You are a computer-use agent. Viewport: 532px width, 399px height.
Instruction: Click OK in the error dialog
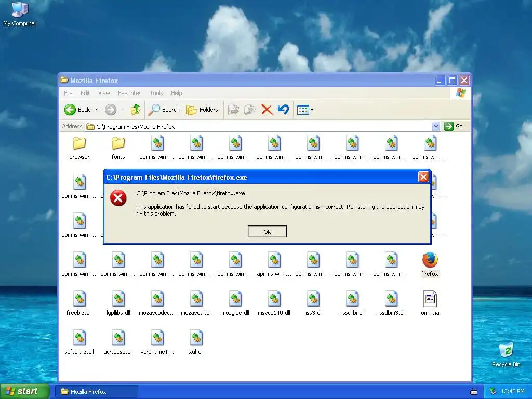point(267,231)
